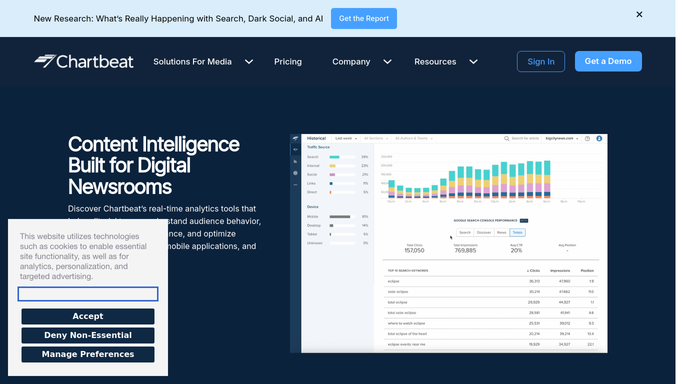
Task: Click the tallest stacked bar in the chart
Action: point(547,179)
